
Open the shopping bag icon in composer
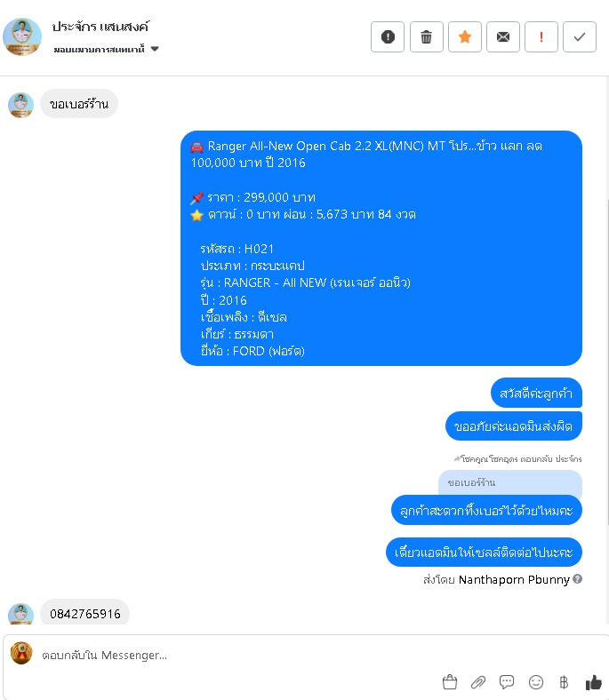[450, 681]
